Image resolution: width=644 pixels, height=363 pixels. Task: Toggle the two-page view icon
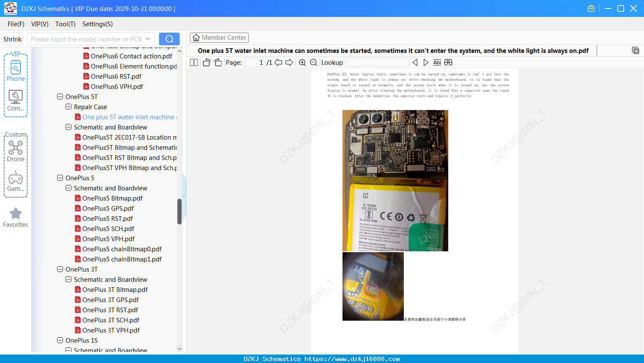194,62
